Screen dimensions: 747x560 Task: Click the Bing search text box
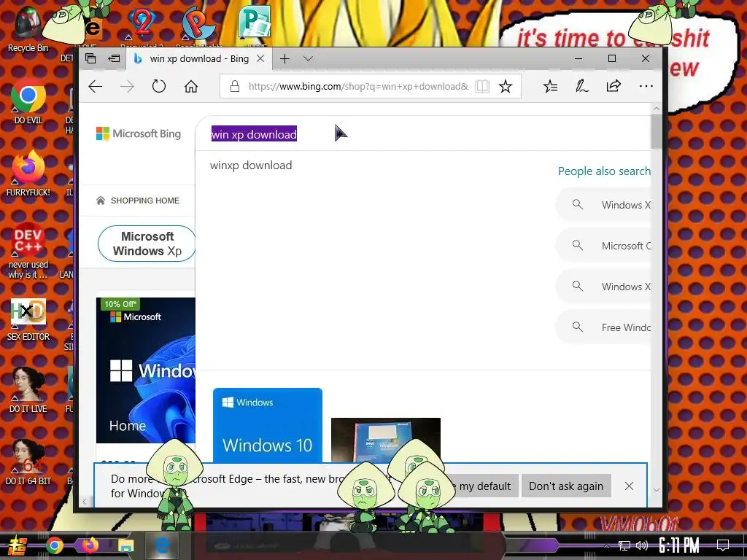pos(424,134)
